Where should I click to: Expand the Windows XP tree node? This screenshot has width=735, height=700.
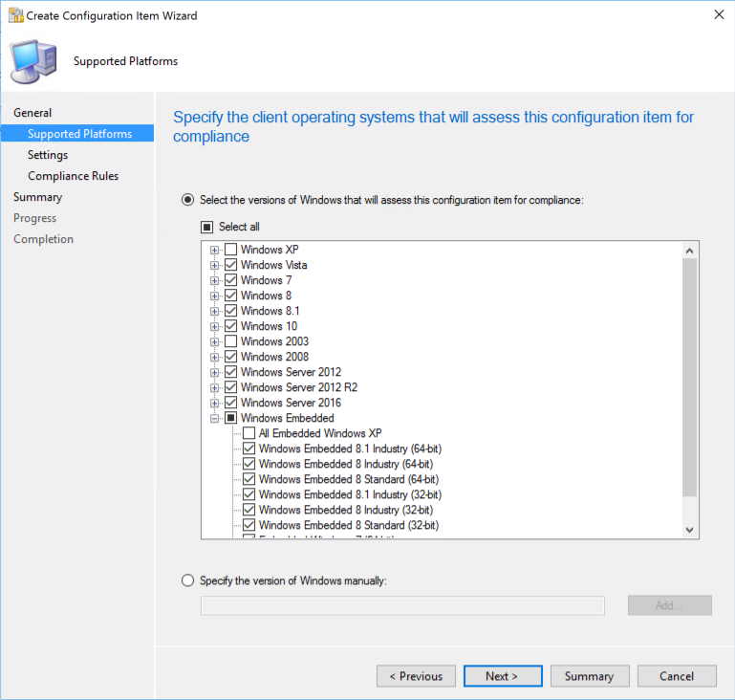pos(214,250)
